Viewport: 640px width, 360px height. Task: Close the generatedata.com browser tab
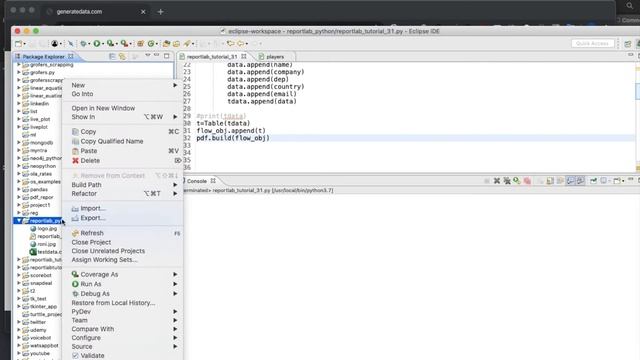tap(143, 12)
